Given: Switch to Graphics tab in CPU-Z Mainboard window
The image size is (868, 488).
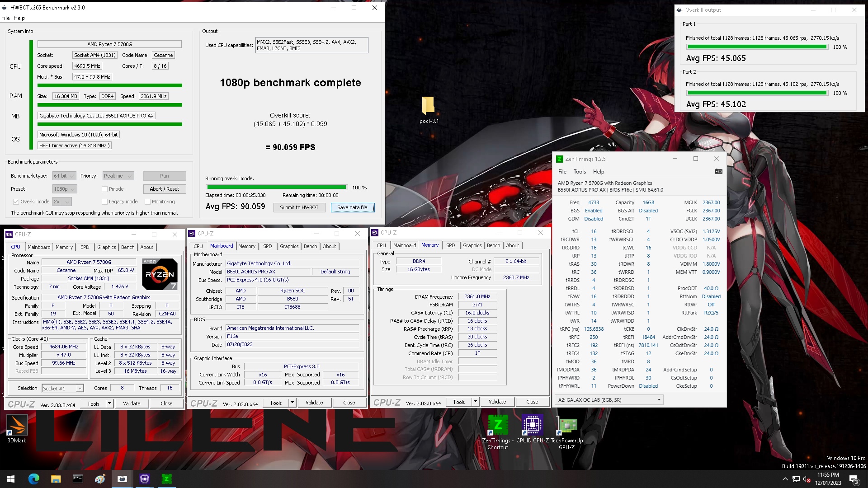Looking at the screenshot, I should click(289, 246).
